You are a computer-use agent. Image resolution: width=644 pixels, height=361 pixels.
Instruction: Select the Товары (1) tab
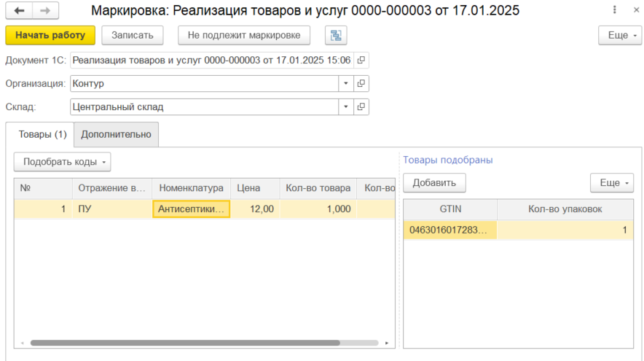point(42,134)
